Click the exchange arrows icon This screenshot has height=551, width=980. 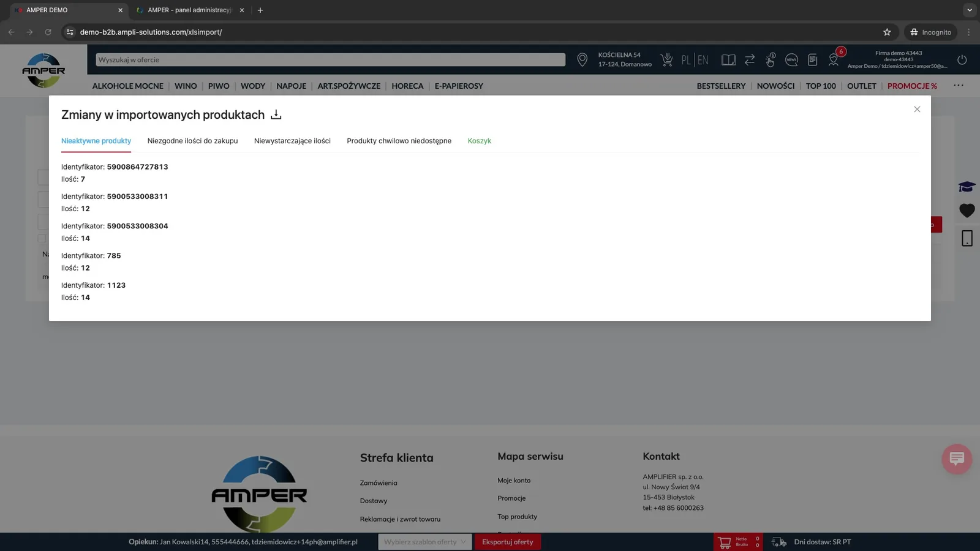750,60
